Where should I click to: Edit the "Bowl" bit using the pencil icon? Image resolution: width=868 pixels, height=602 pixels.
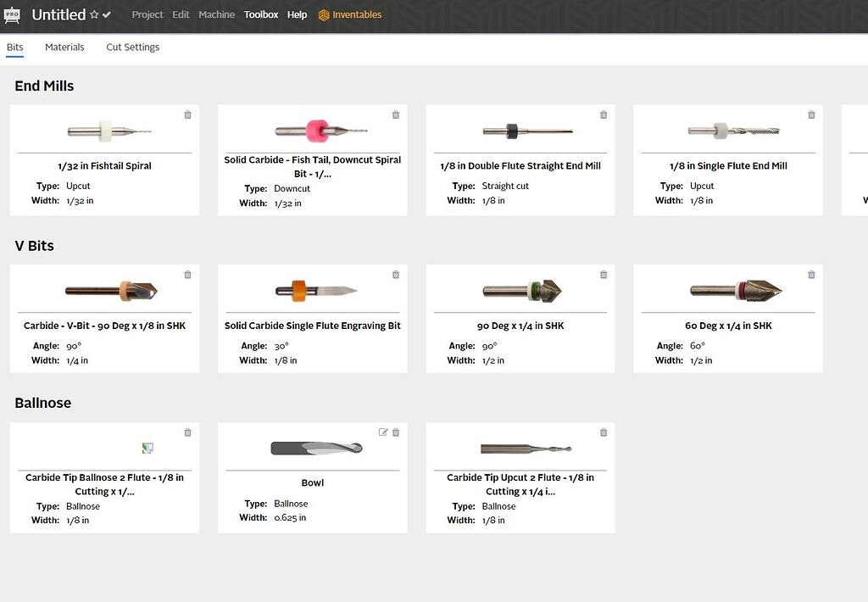point(384,432)
